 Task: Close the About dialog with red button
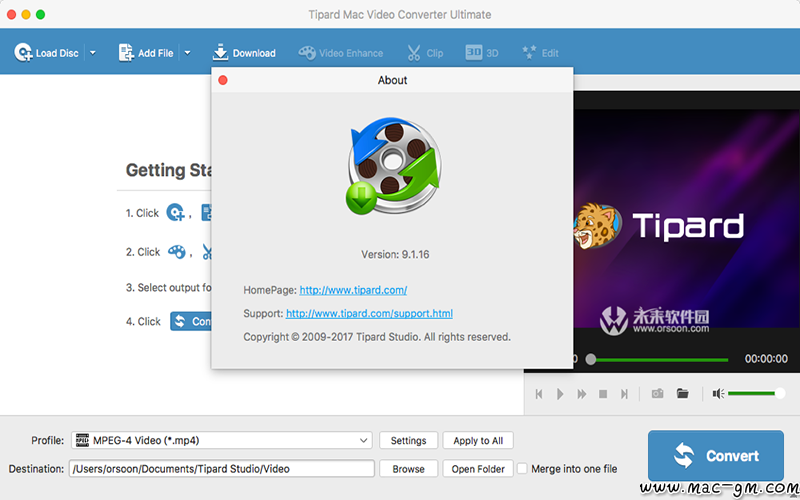(x=223, y=80)
